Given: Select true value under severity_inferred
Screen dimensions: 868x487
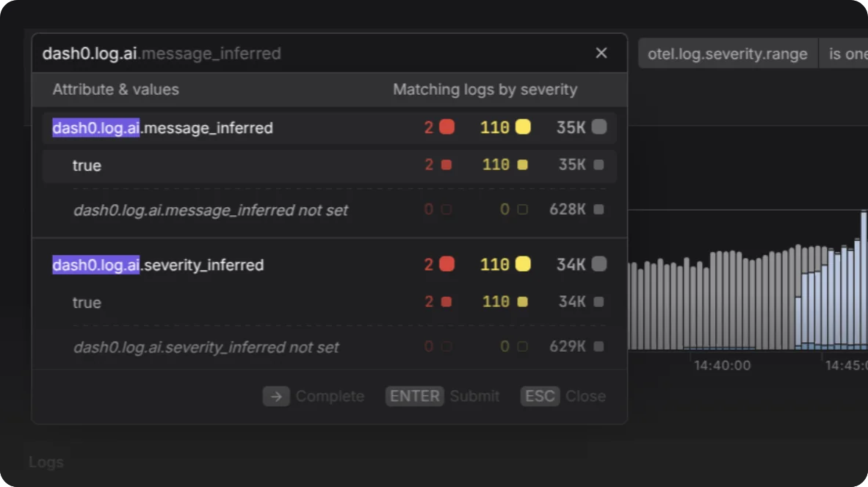Looking at the screenshot, I should [330, 302].
